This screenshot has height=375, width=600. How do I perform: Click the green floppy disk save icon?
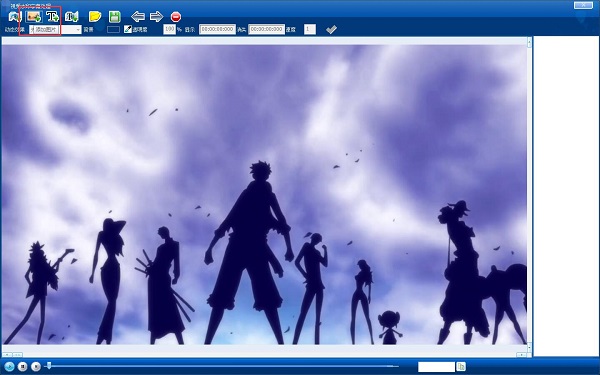click(x=114, y=17)
